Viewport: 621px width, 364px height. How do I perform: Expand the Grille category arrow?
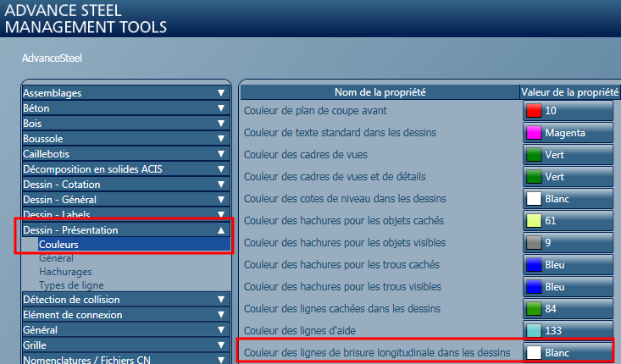pos(221,345)
